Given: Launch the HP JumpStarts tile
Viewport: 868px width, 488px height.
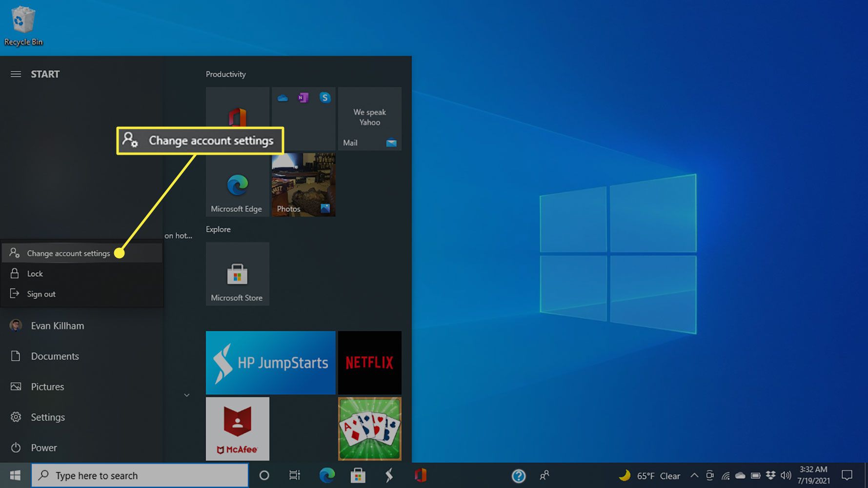Looking at the screenshot, I should pyautogui.click(x=271, y=363).
